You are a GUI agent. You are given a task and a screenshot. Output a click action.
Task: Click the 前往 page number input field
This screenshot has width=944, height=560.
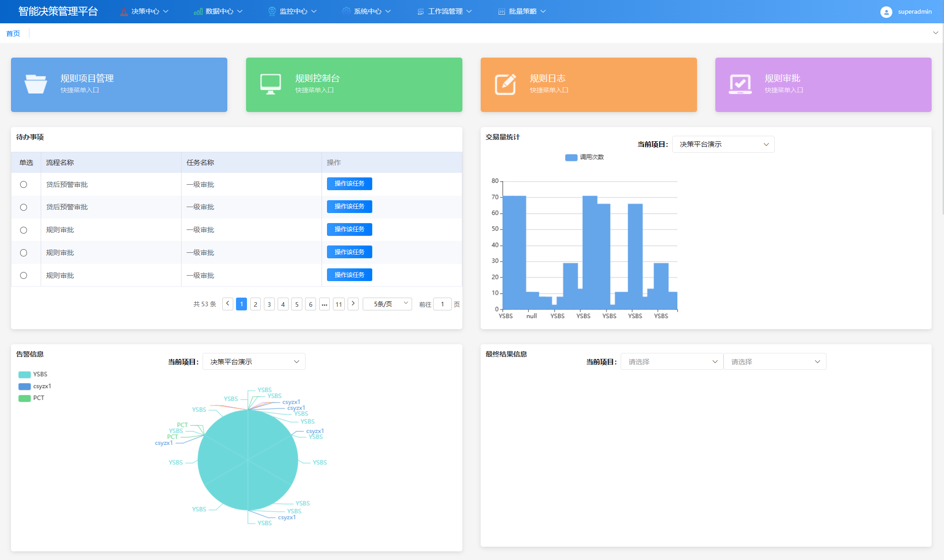tap(442, 304)
